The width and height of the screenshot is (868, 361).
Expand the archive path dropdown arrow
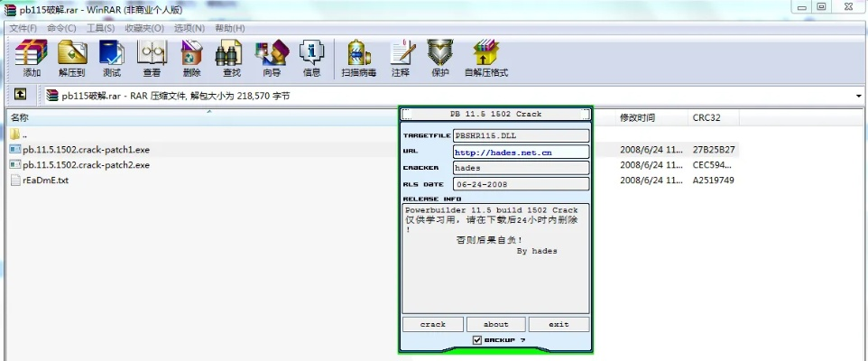tap(858, 96)
